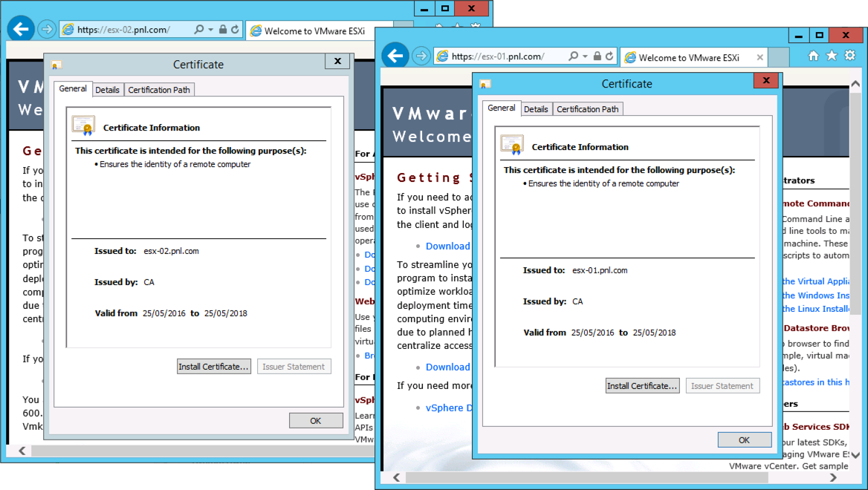Click Issuer Statement in esx-02 certificate dialog
The image size is (868, 490).
(294, 367)
